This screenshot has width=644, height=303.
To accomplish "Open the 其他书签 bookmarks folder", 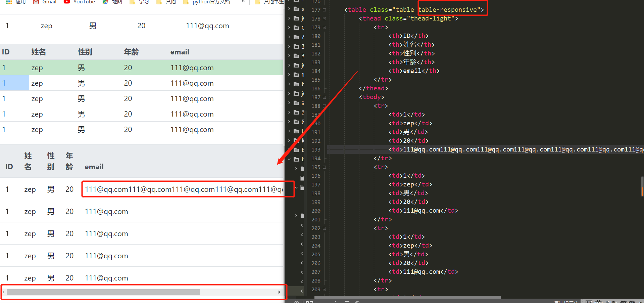I will click(x=269, y=2).
